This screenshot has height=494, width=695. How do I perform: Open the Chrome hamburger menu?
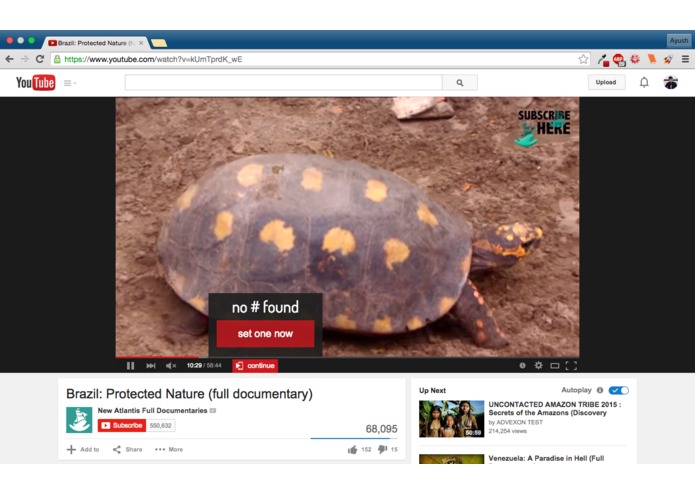[x=685, y=59]
